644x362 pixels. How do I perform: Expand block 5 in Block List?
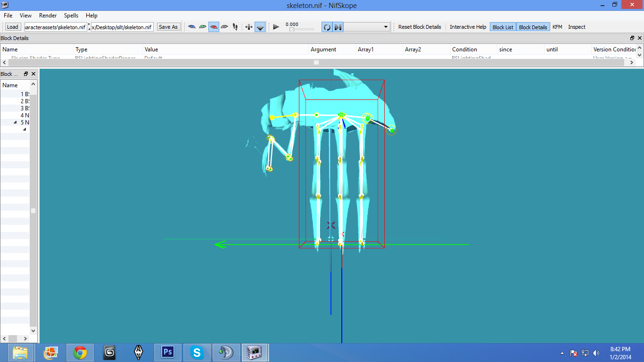click(16, 123)
